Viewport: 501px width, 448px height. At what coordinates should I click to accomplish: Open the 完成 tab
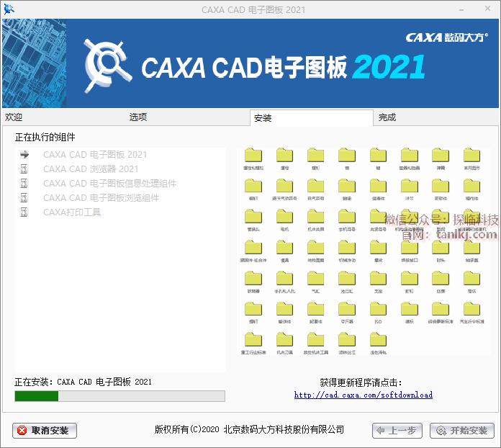point(387,117)
